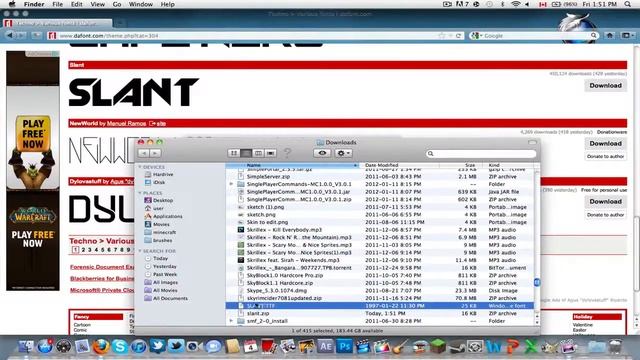Click the Finder forward navigation arrow

pos(155,153)
